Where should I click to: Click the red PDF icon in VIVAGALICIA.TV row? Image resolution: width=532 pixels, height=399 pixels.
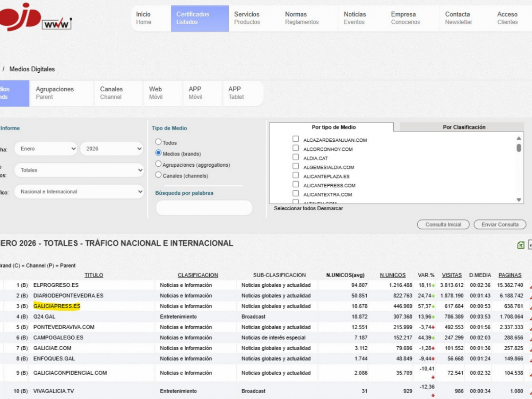[530, 392]
